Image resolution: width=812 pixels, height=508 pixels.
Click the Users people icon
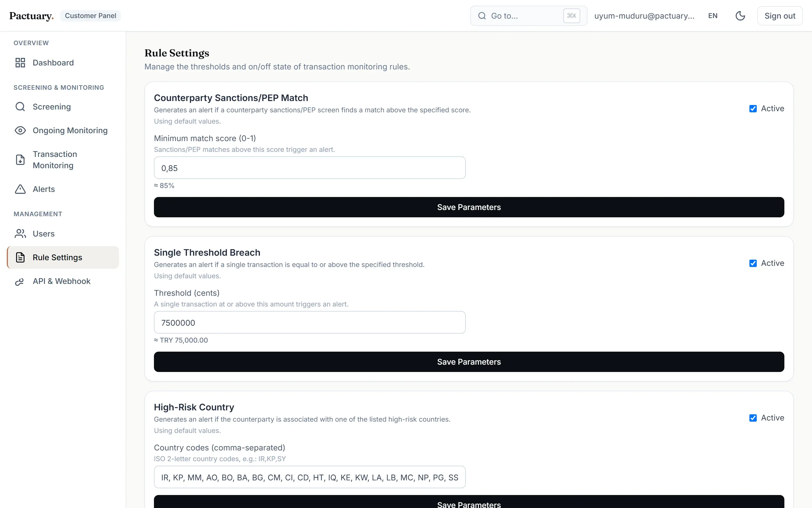pyautogui.click(x=20, y=233)
